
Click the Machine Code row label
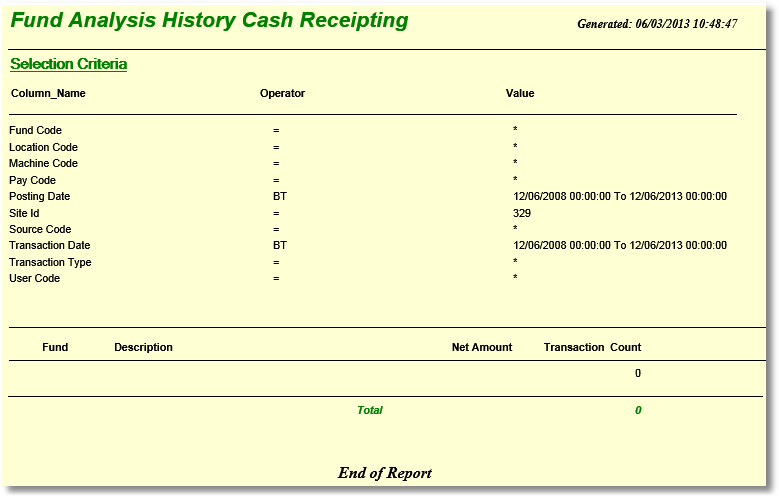coord(43,164)
